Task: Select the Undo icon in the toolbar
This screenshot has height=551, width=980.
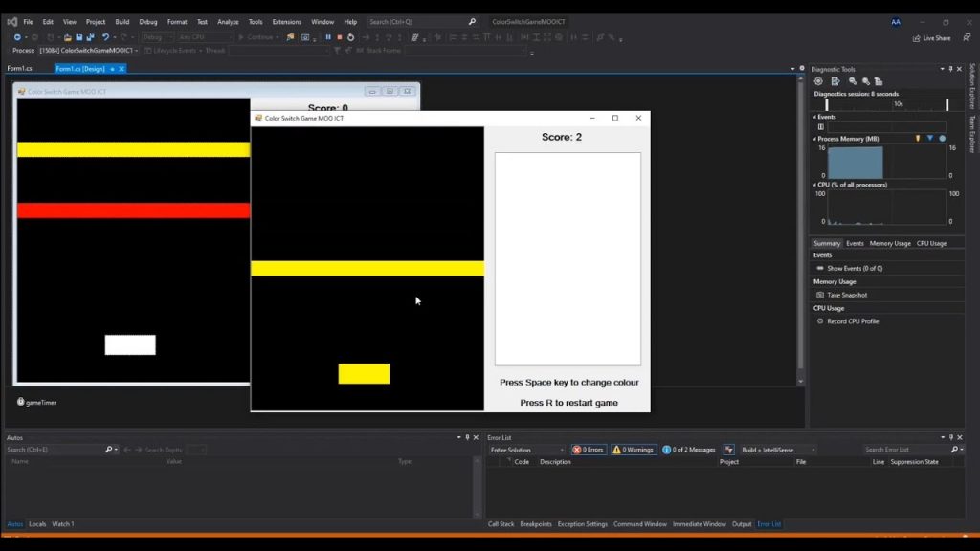Action: pos(107,37)
